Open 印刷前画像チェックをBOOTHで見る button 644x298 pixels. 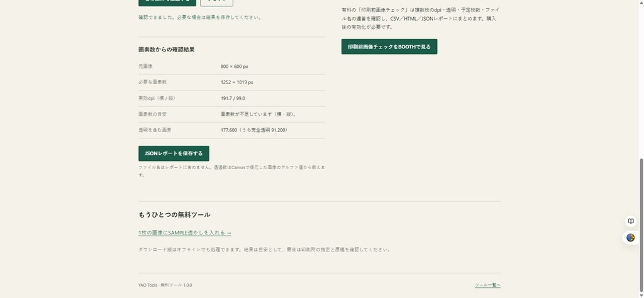click(389, 47)
